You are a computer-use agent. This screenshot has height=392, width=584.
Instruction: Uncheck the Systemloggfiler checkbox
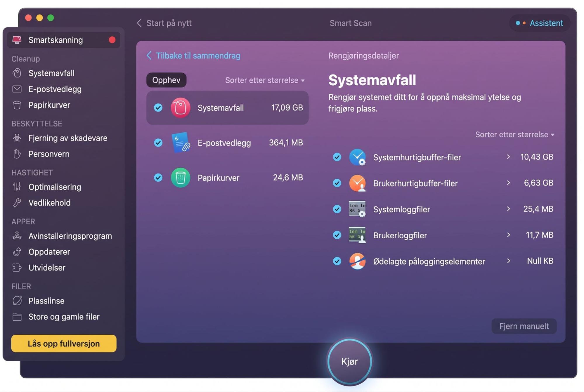[x=337, y=209]
